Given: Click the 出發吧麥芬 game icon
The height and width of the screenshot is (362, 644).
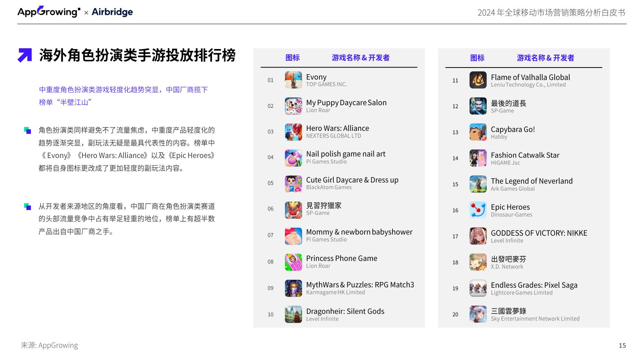Looking at the screenshot, I should 478,262.
